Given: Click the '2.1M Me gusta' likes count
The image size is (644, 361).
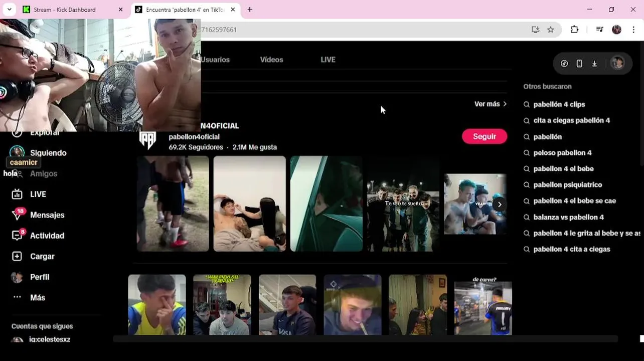Looking at the screenshot, I should point(254,147).
